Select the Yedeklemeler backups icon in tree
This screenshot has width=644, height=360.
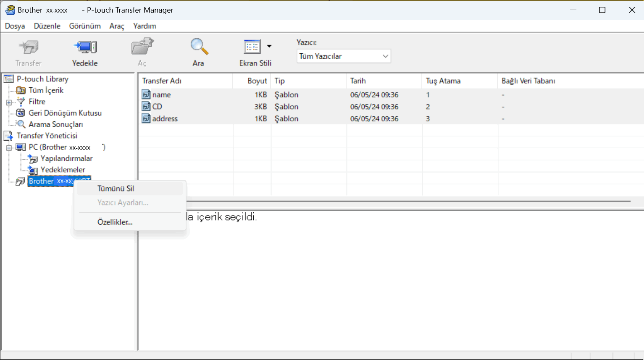(x=32, y=170)
